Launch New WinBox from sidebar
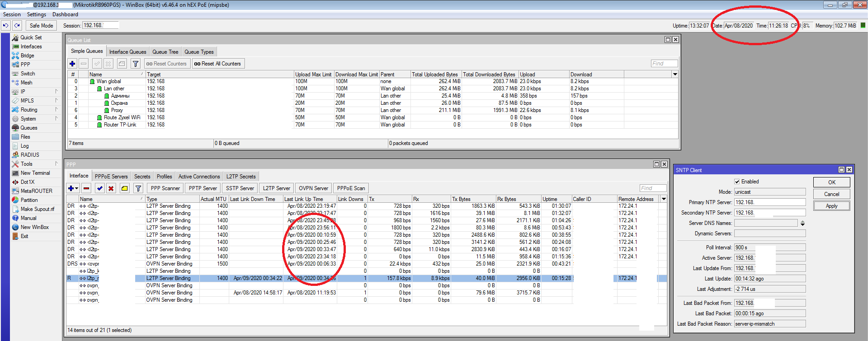The height and width of the screenshot is (341, 868). coord(34,227)
